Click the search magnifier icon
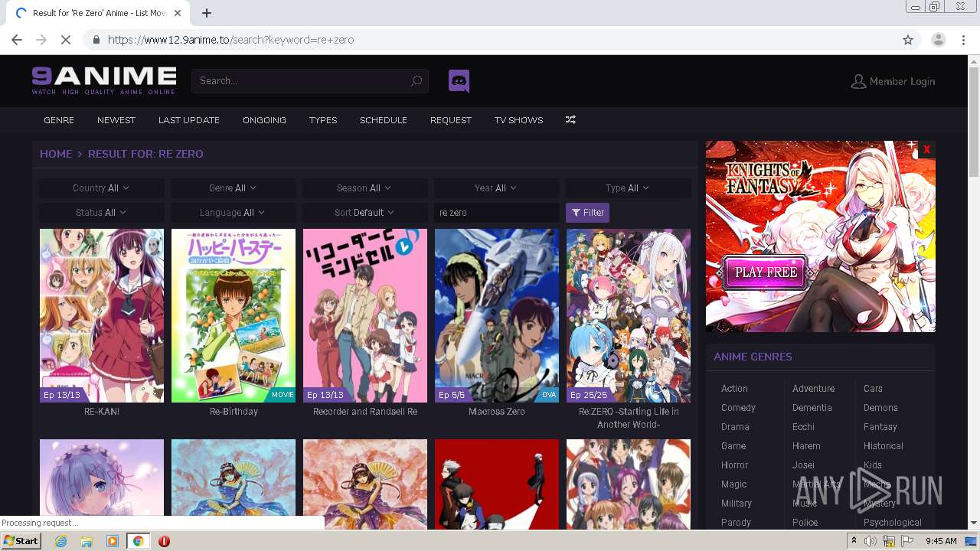Viewport: 980px width, 551px height. 416,81
